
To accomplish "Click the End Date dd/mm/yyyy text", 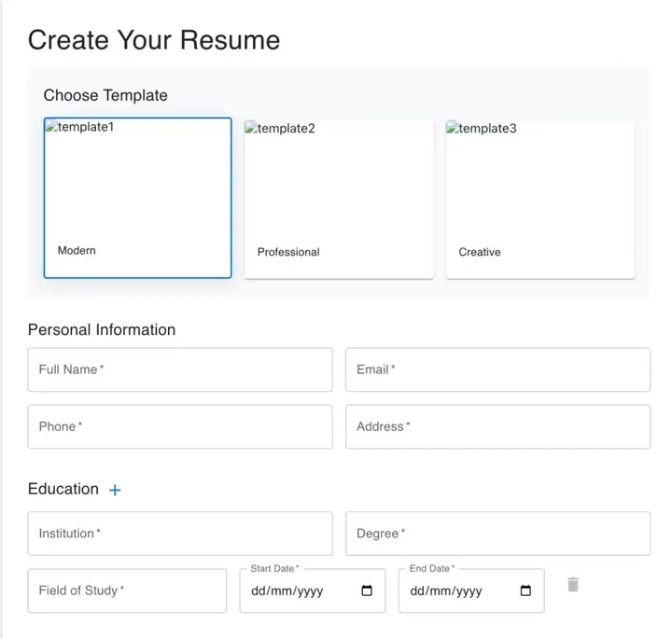I will [x=446, y=591].
